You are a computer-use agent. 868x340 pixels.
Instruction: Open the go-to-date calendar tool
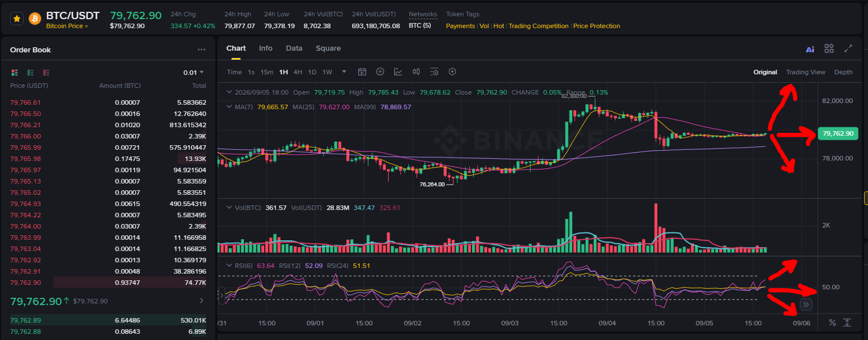tap(362, 71)
